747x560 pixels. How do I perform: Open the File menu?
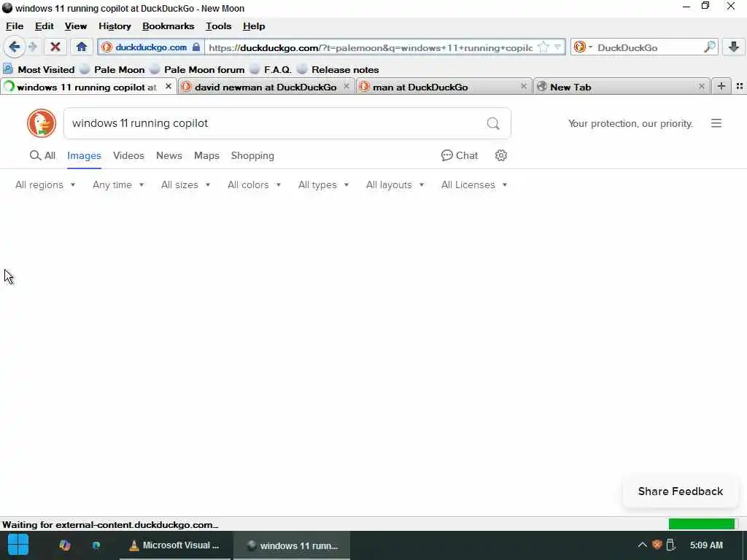(x=15, y=26)
